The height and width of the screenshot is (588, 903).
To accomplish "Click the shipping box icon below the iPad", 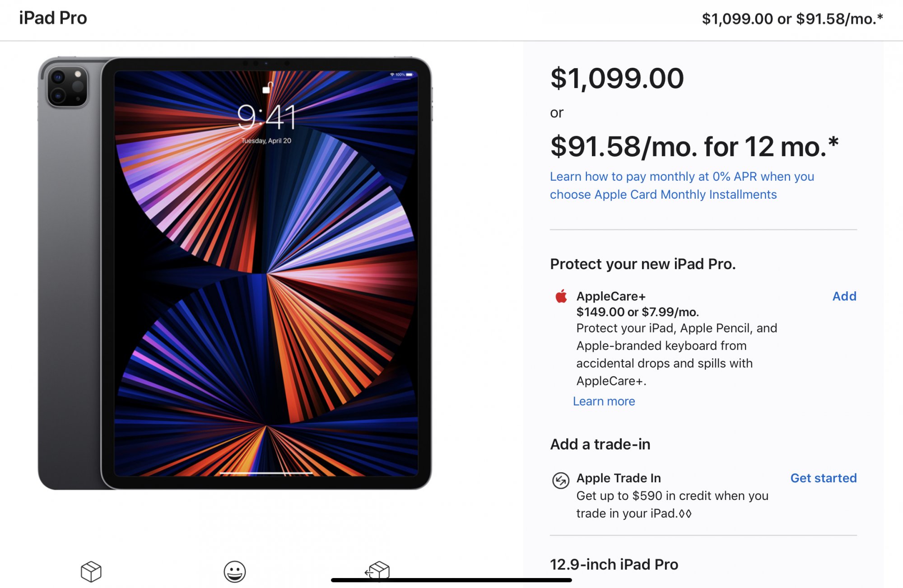I will 91,571.
